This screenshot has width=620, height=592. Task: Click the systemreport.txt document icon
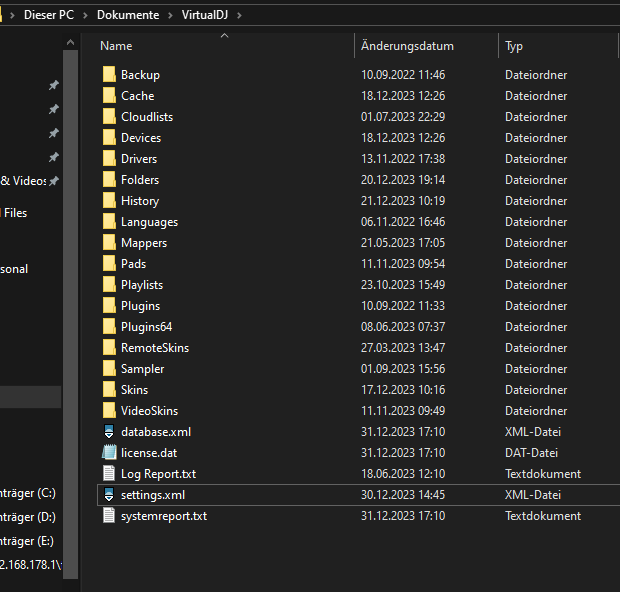click(x=109, y=515)
